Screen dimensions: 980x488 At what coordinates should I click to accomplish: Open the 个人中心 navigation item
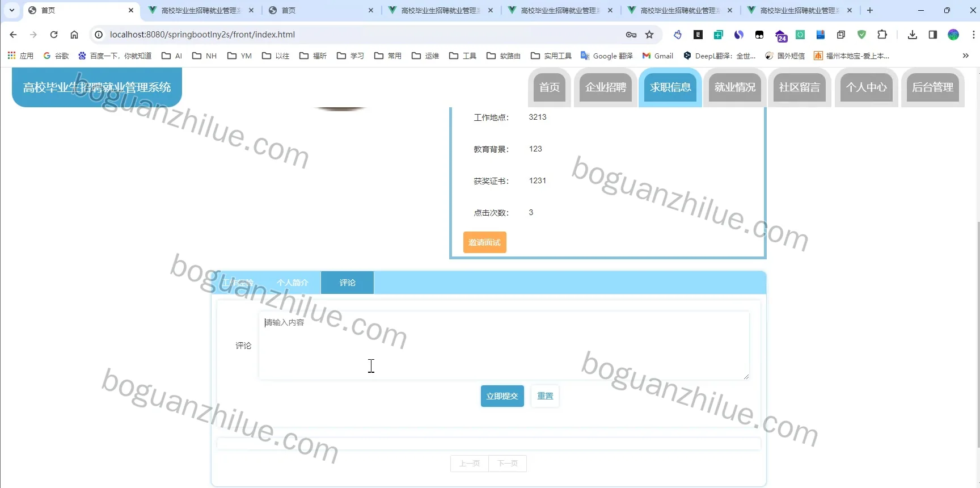pyautogui.click(x=867, y=87)
